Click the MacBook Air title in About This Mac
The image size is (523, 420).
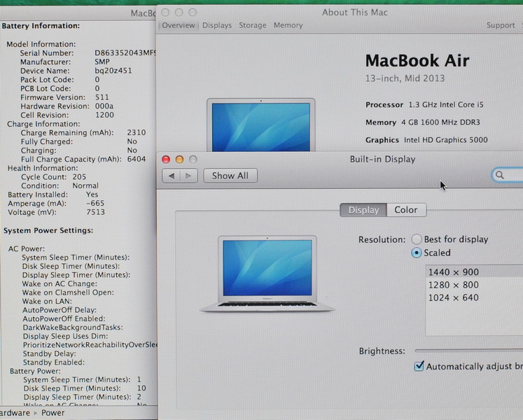point(417,61)
